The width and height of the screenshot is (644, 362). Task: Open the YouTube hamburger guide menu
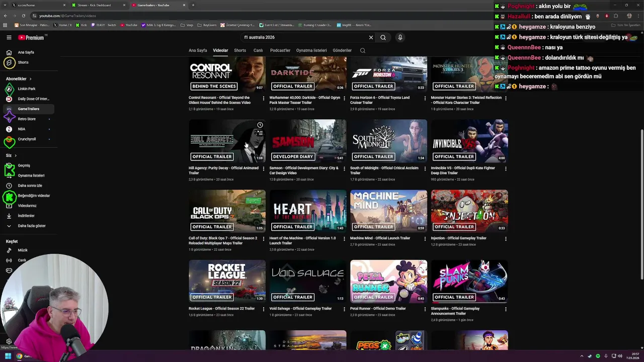click(9, 37)
